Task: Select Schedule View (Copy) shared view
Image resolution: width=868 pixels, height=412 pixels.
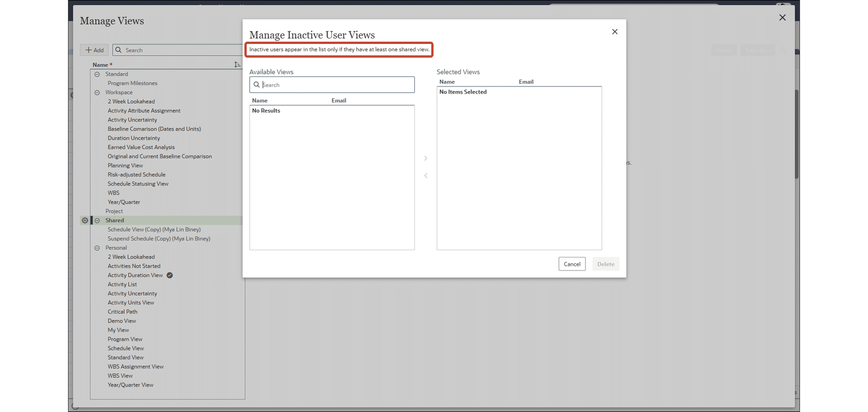Action: click(154, 230)
